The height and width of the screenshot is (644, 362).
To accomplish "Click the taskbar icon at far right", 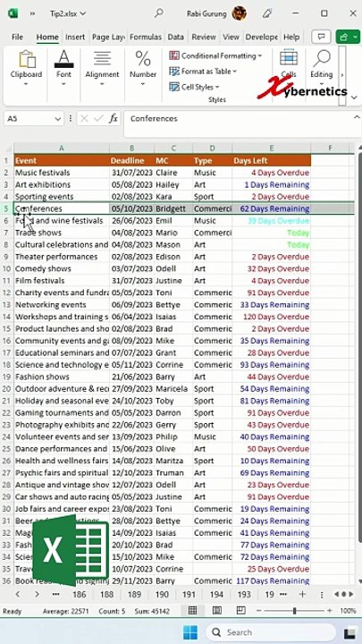I will (349, 633).
